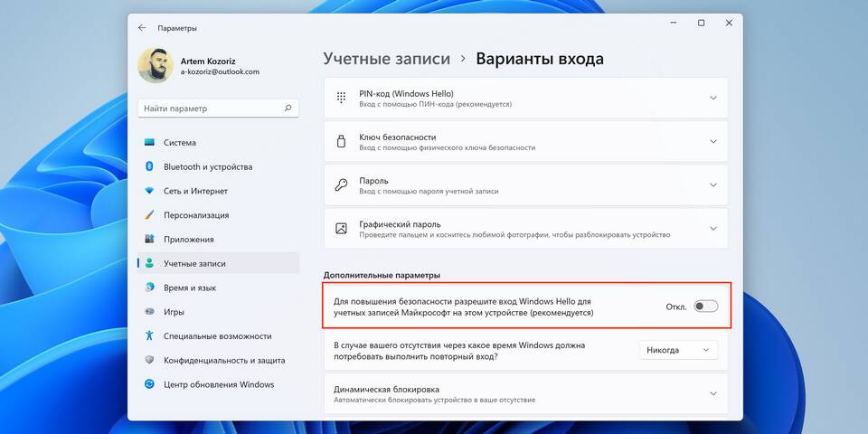Image resolution: width=868 pixels, height=434 pixels.
Task: Click the Artem Kozoriz profile avatar
Action: click(155, 65)
